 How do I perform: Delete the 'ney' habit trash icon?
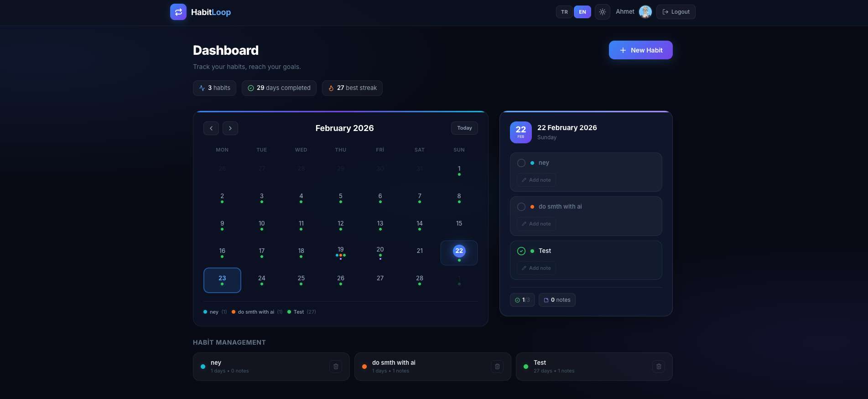point(336,367)
